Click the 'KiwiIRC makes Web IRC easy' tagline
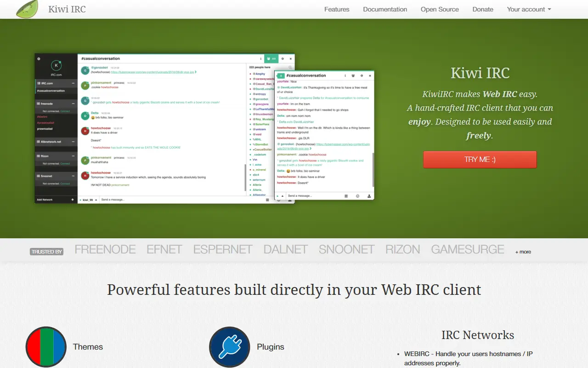The image size is (588, 368). tap(480, 94)
